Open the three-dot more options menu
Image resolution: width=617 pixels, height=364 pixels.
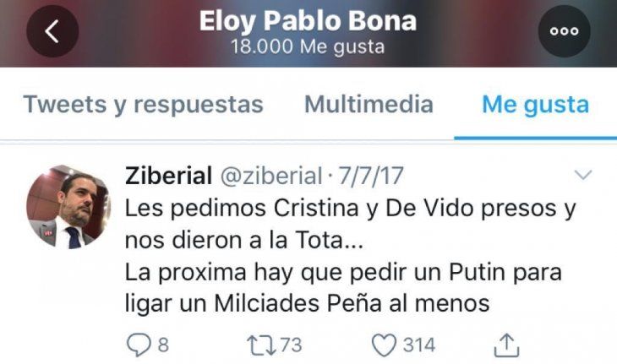(564, 31)
